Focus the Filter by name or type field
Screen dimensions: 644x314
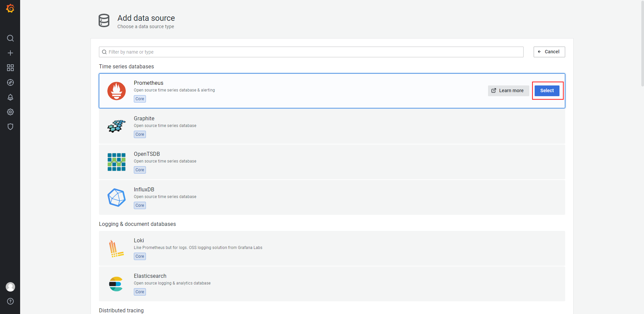point(311,52)
